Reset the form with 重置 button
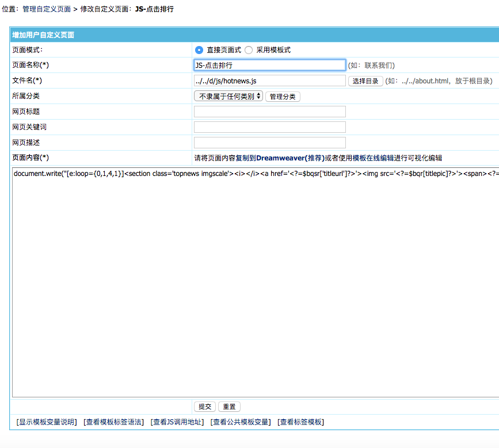499x448 pixels. 229,407
